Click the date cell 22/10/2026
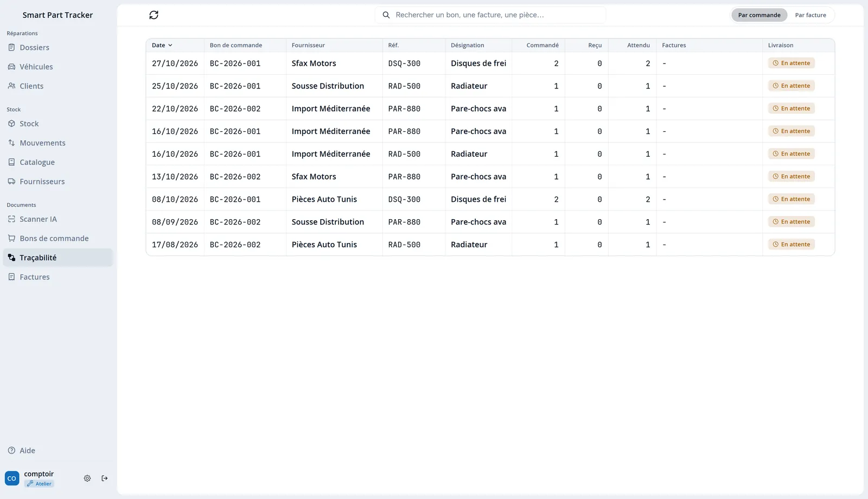868x499 pixels. [175, 109]
